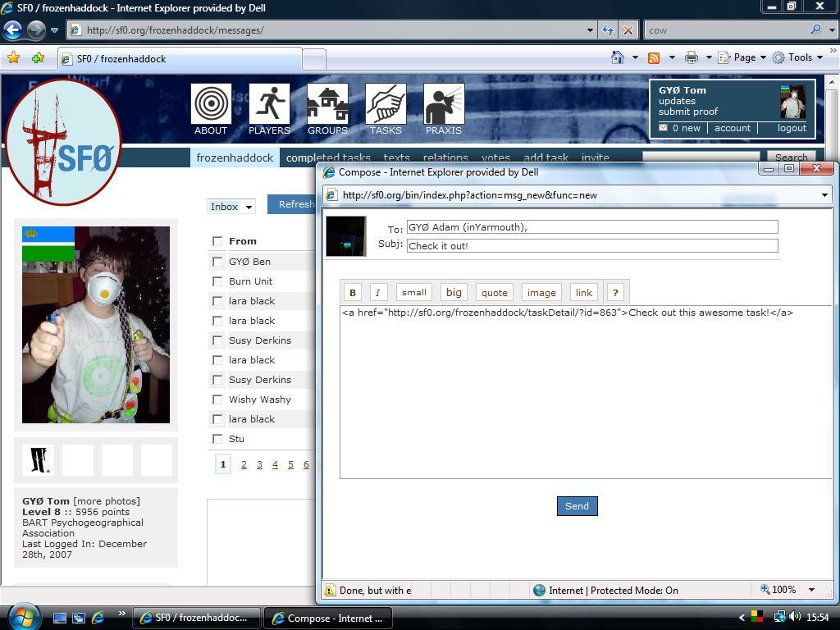Click the Windows Start orb
Image resolution: width=840 pixels, height=630 pixels.
pos(24,618)
